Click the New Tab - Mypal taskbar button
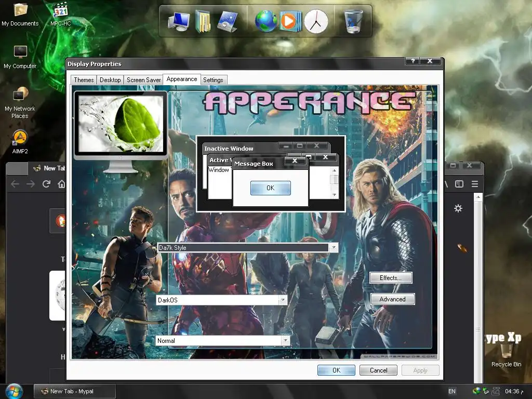Viewport: 532px width, 399px height. coord(75,391)
